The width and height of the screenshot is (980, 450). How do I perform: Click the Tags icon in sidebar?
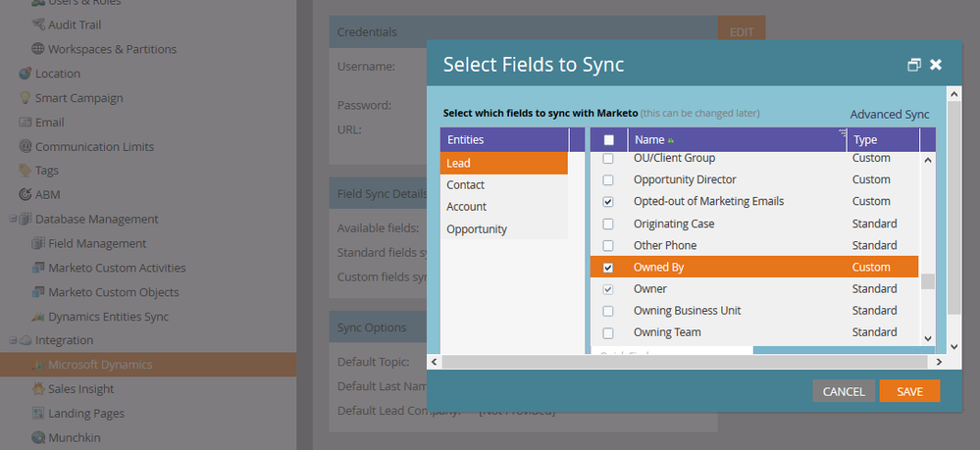(x=25, y=170)
